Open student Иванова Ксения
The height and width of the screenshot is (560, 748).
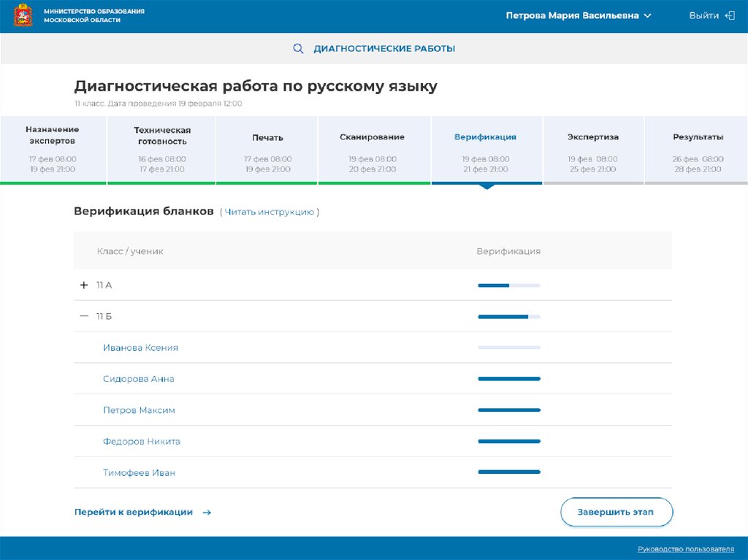pyautogui.click(x=140, y=348)
